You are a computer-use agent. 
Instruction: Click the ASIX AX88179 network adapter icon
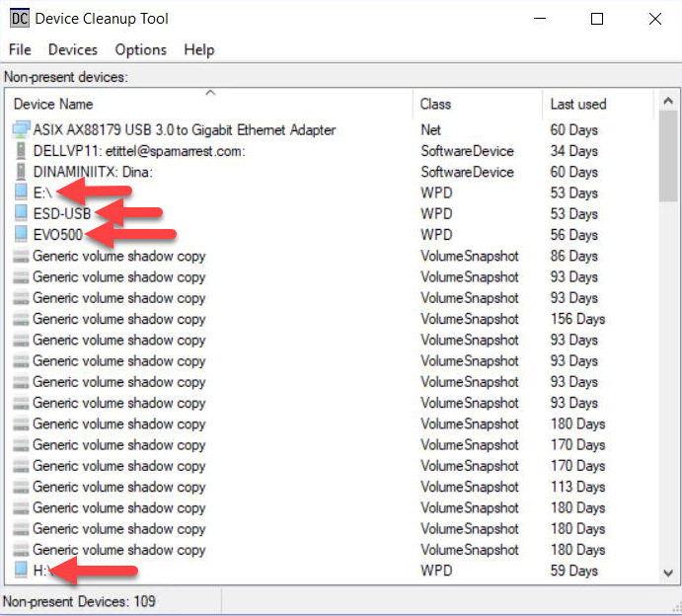pos(21,129)
